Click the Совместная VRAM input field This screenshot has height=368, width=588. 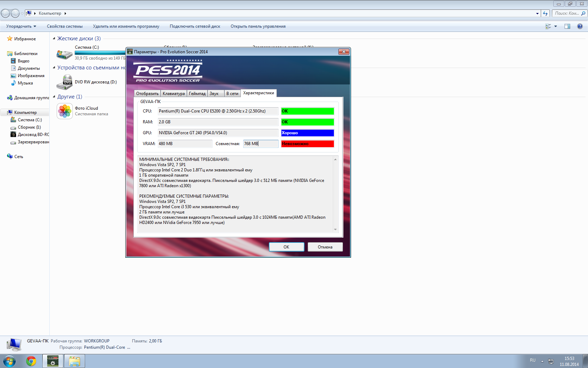click(x=261, y=144)
